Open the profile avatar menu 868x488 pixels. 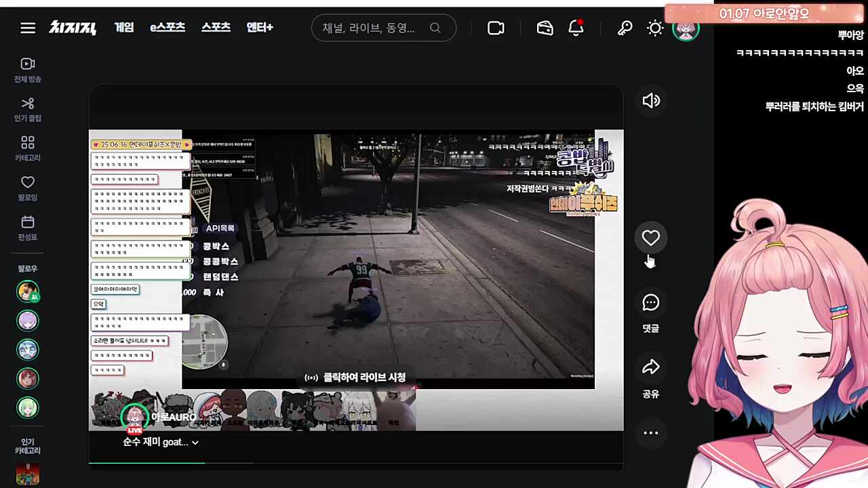click(686, 29)
